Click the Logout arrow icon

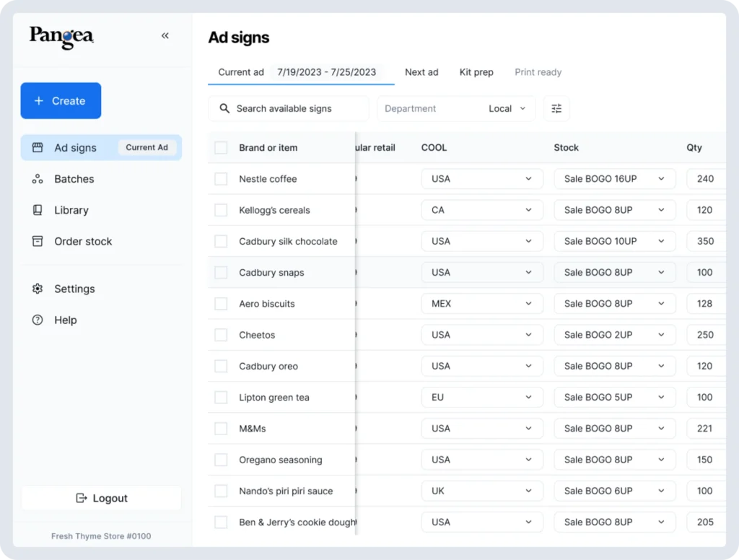coord(82,498)
